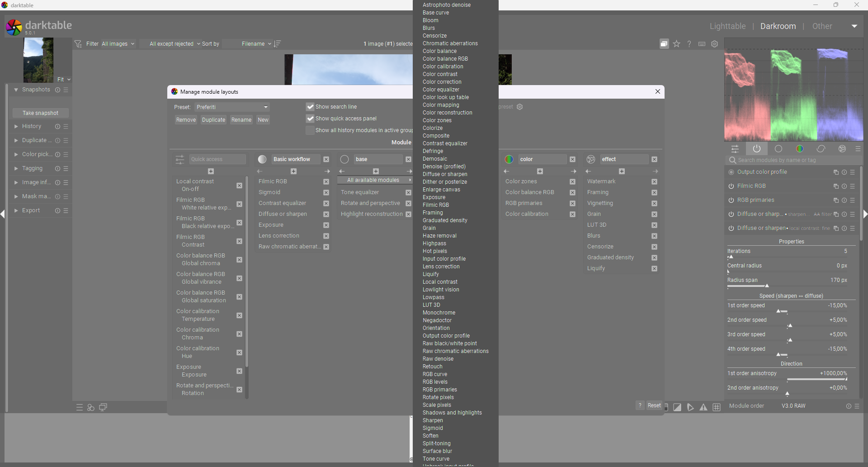Switch off RGB primaries module
Screen dimensions: 868x467
coord(731,200)
